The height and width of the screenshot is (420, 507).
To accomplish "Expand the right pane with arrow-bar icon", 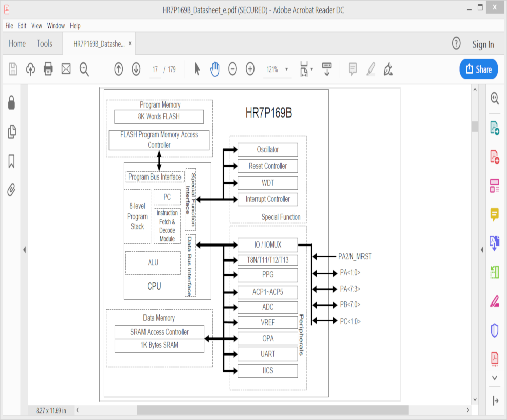I will click(495, 401).
